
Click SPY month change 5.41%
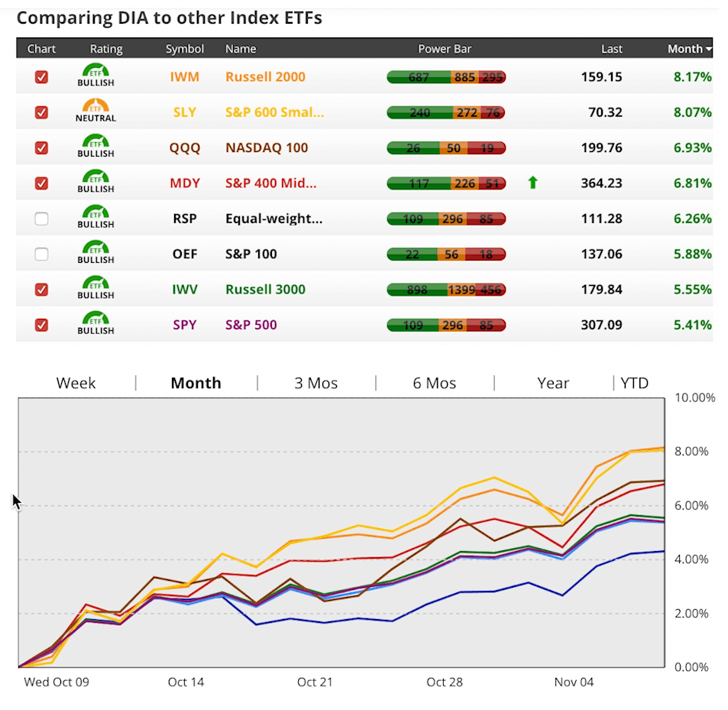click(x=693, y=325)
